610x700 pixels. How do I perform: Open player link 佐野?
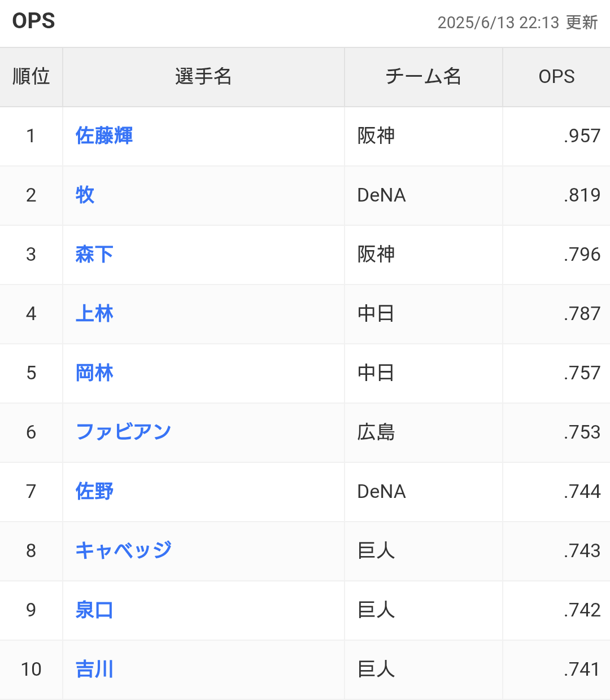click(94, 492)
